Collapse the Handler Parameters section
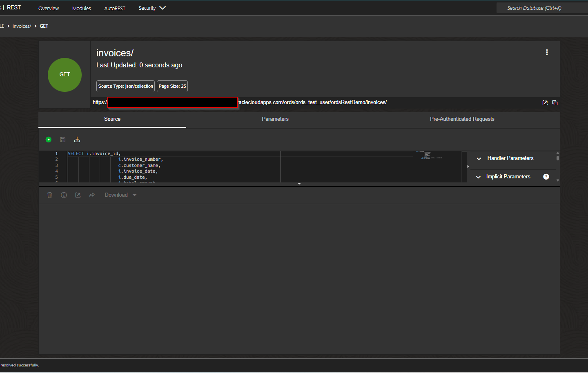This screenshot has height=373, width=588. [478, 158]
